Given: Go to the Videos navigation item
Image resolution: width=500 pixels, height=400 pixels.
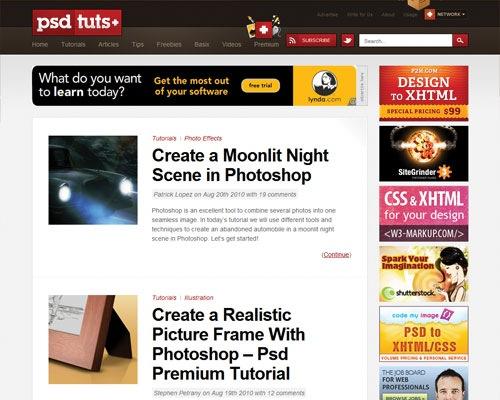Looking at the screenshot, I should tap(231, 44).
